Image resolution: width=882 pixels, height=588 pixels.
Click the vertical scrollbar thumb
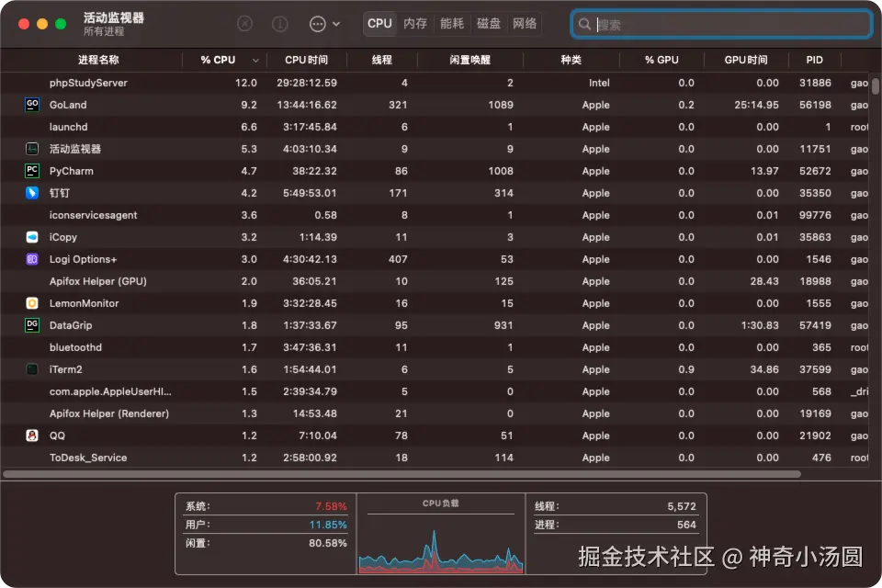tap(875, 86)
